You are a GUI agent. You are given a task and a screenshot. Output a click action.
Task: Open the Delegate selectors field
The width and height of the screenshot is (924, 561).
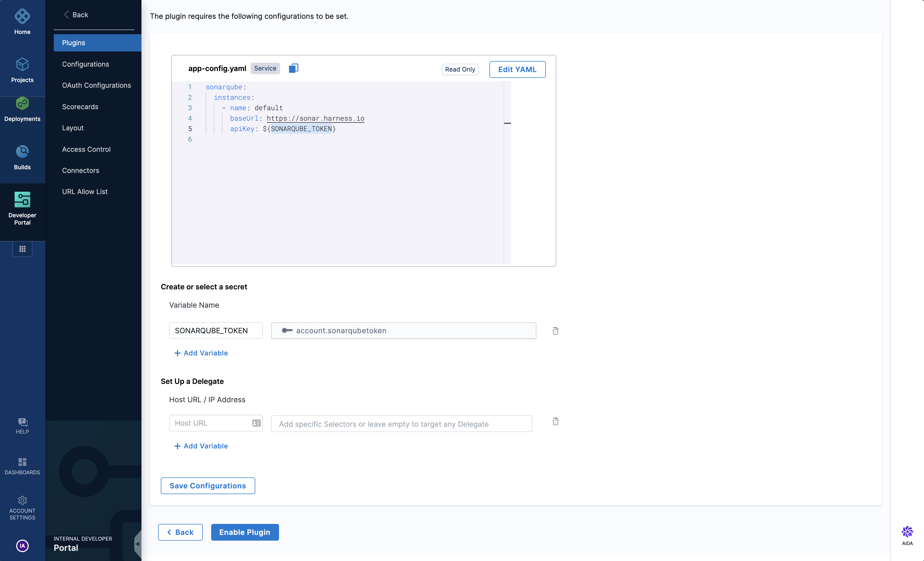click(x=401, y=424)
